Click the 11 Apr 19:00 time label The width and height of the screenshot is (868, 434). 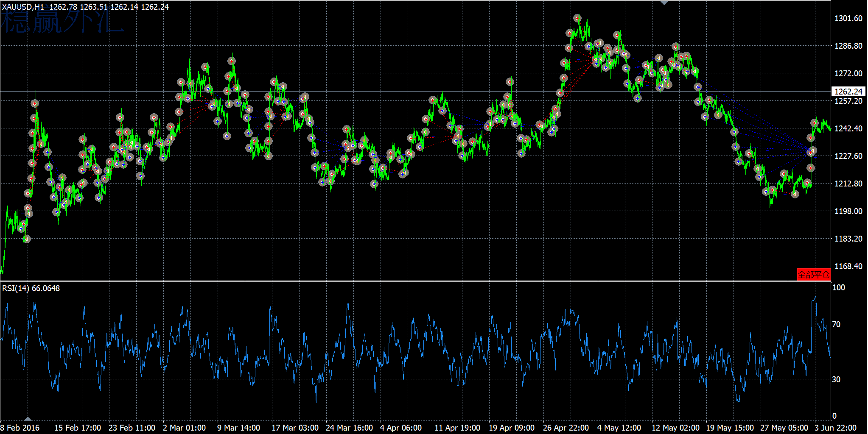(457, 428)
